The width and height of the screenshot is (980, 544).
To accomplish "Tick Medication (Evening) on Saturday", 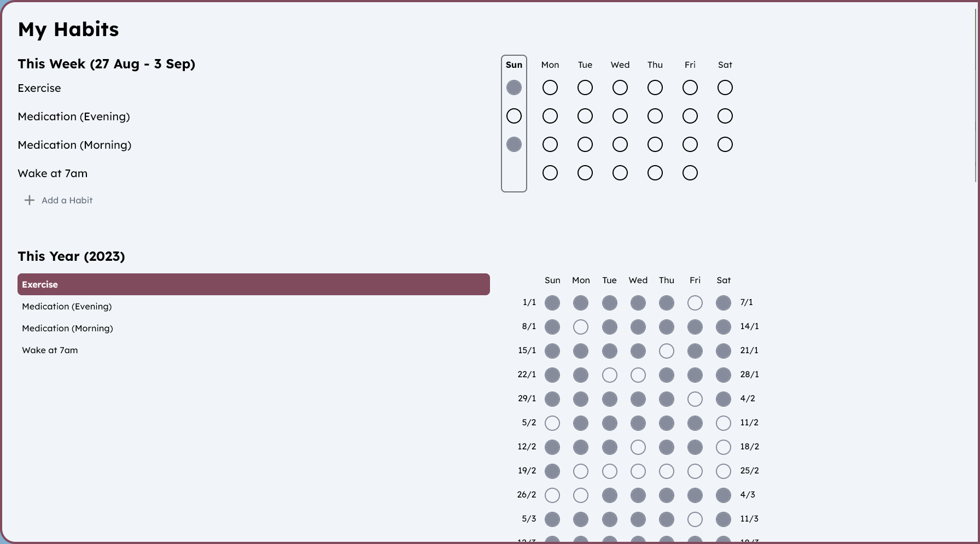I will tap(725, 116).
